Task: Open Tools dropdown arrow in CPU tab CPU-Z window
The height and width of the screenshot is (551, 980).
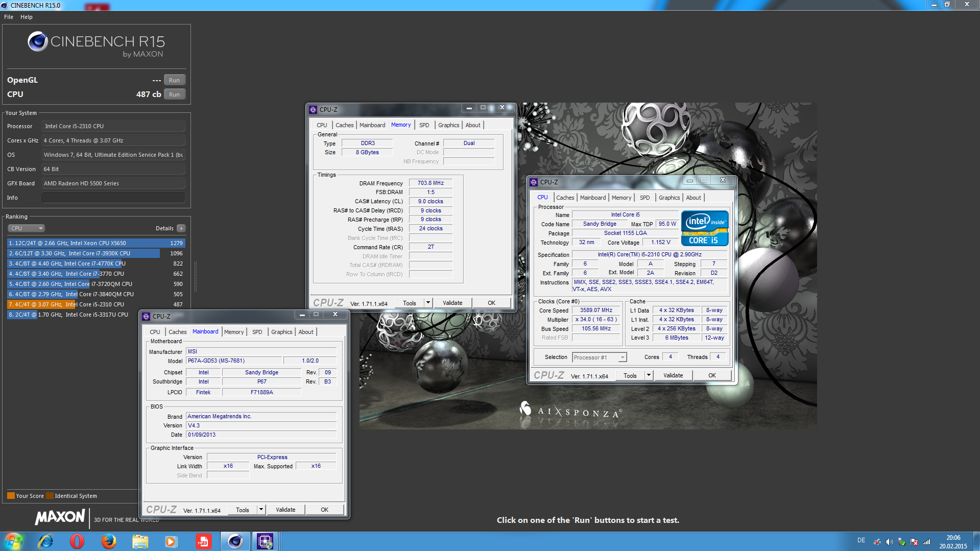Action: [x=649, y=375]
